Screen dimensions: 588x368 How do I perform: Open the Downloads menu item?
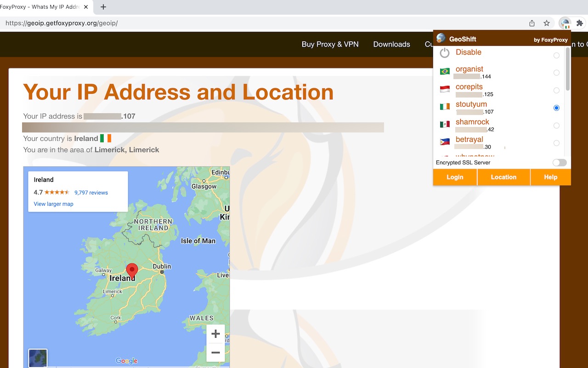(391, 44)
